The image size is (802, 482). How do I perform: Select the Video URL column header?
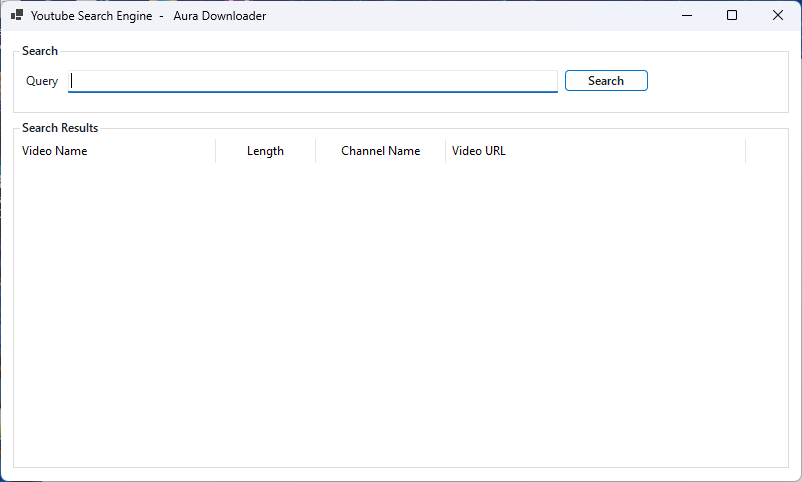point(595,151)
